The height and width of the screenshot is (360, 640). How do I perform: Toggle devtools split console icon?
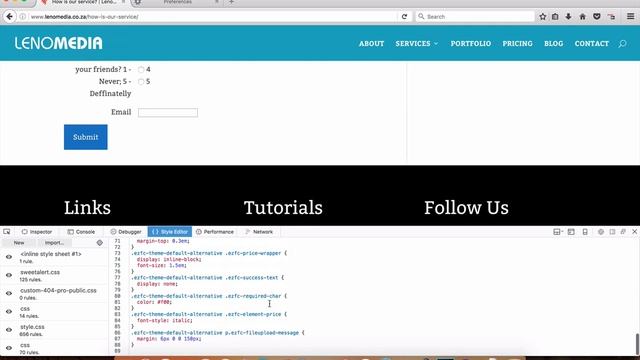click(571, 232)
